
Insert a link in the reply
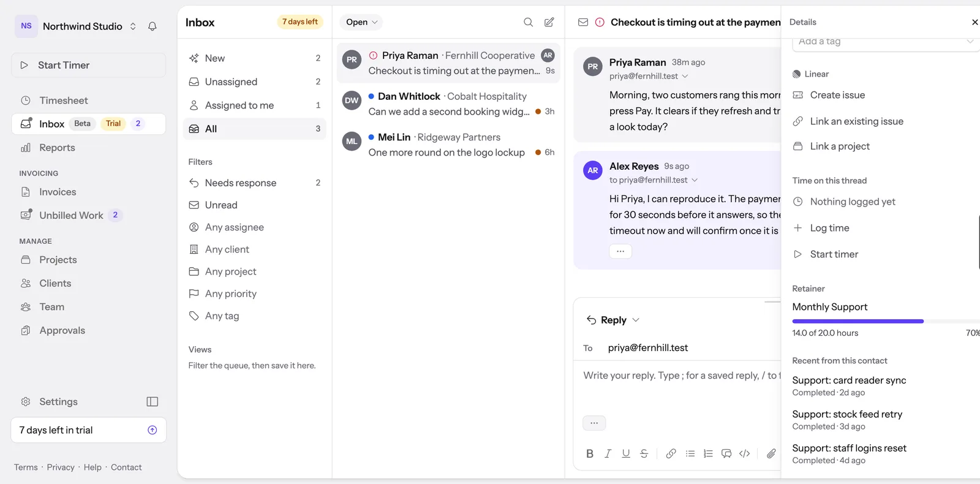click(x=671, y=453)
